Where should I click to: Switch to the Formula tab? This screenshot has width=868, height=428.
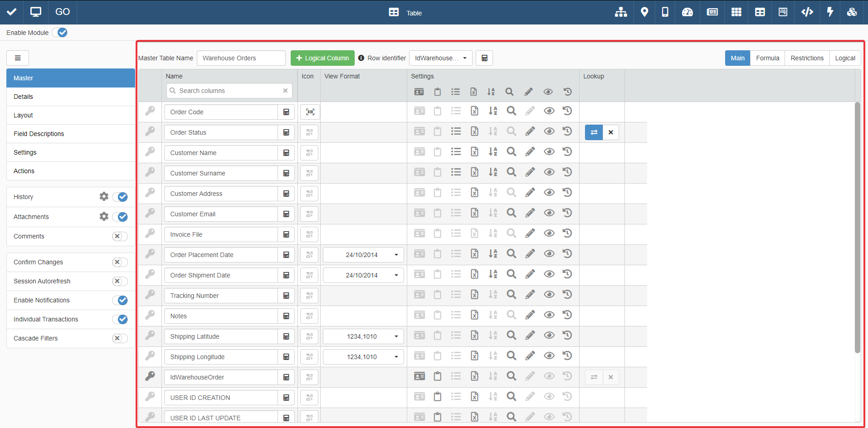pyautogui.click(x=767, y=58)
